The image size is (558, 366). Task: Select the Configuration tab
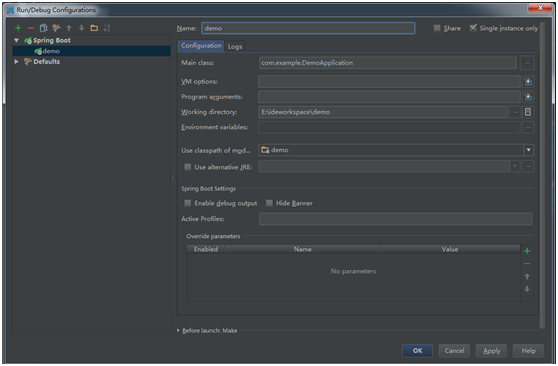pyautogui.click(x=201, y=46)
